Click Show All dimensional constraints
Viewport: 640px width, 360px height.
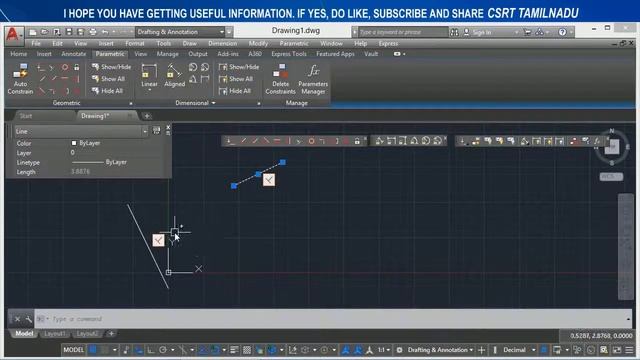[236, 79]
